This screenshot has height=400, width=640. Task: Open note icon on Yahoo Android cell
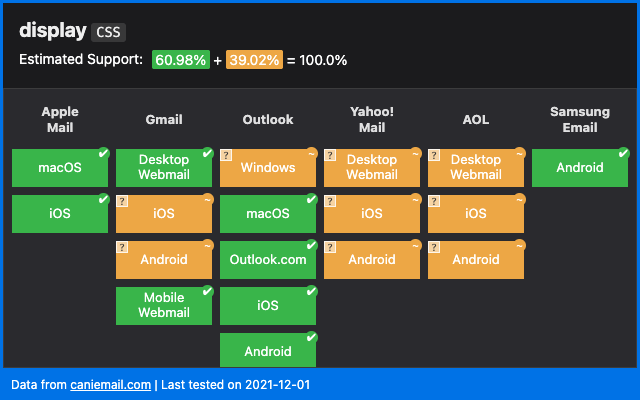[x=330, y=247]
